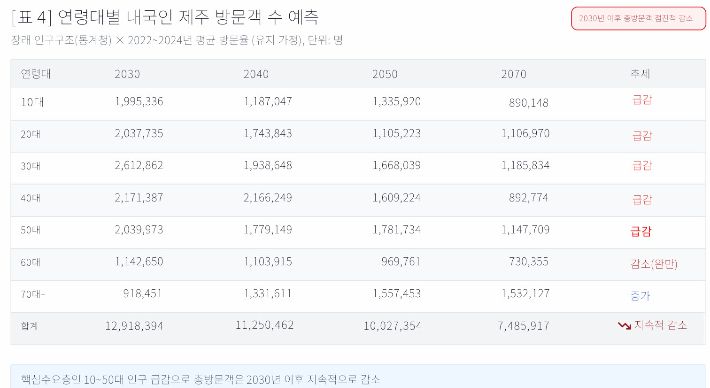Image resolution: width=710 pixels, height=388 pixels.
Task: Click the '2070' column header
Action: [513, 74]
